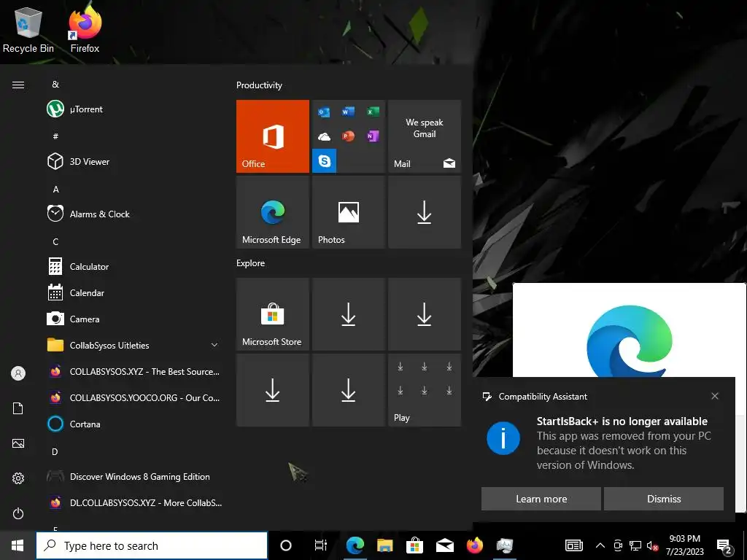Click the muted volume tray icon

tap(652, 545)
